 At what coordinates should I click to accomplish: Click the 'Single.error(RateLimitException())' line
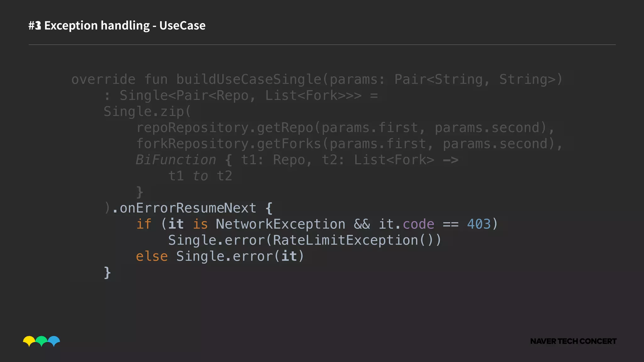[x=305, y=240]
